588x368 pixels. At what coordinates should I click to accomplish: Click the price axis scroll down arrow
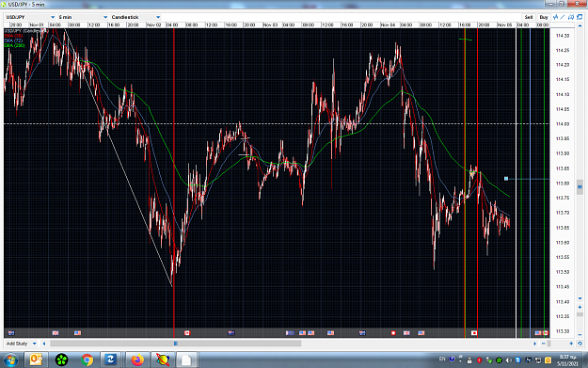click(580, 298)
